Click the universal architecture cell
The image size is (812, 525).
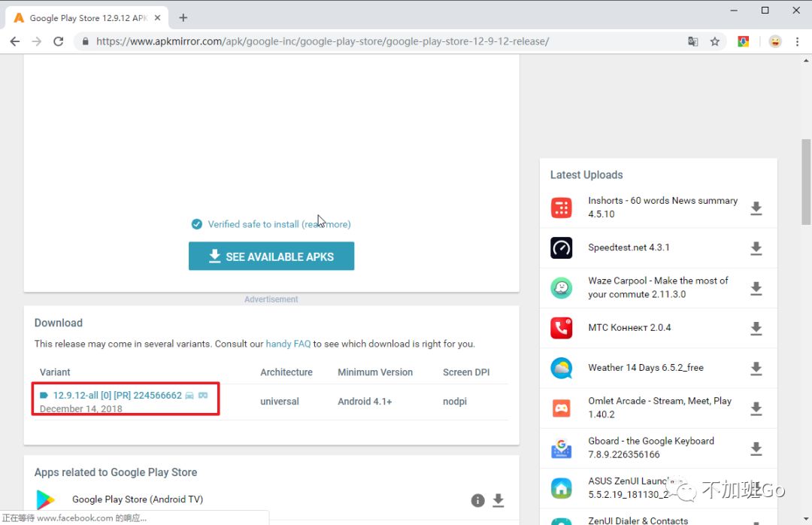(280, 402)
